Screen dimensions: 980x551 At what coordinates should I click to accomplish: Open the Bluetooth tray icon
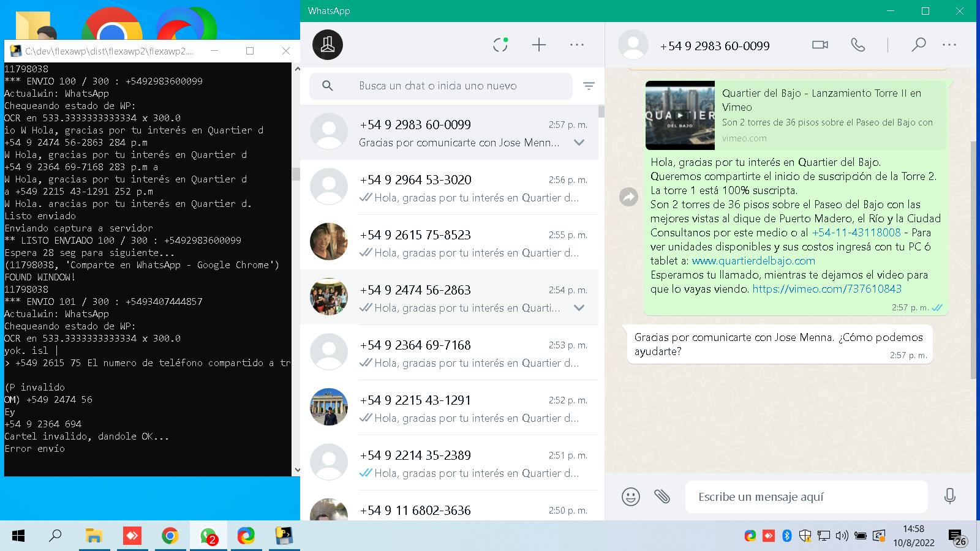coord(787,536)
